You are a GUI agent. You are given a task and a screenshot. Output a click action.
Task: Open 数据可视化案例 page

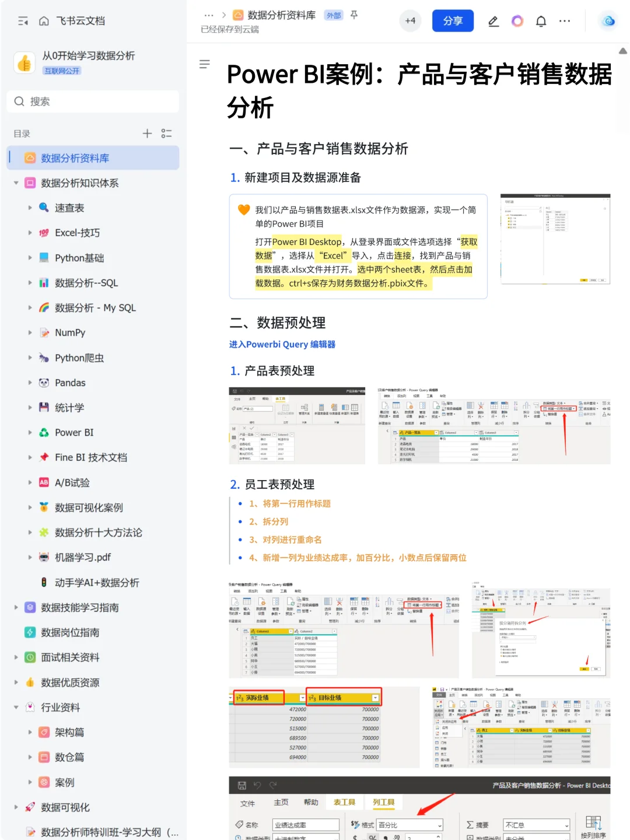click(89, 508)
